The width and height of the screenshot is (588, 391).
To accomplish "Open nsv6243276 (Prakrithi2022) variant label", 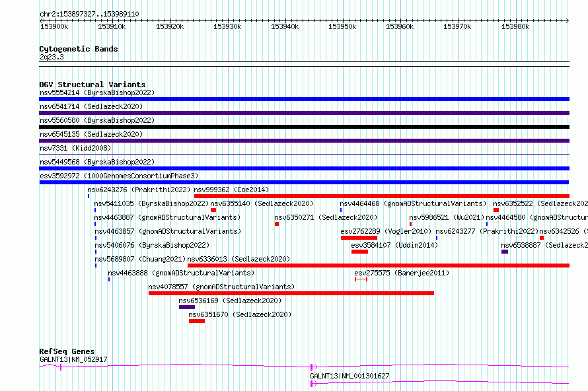I will (x=139, y=190).
